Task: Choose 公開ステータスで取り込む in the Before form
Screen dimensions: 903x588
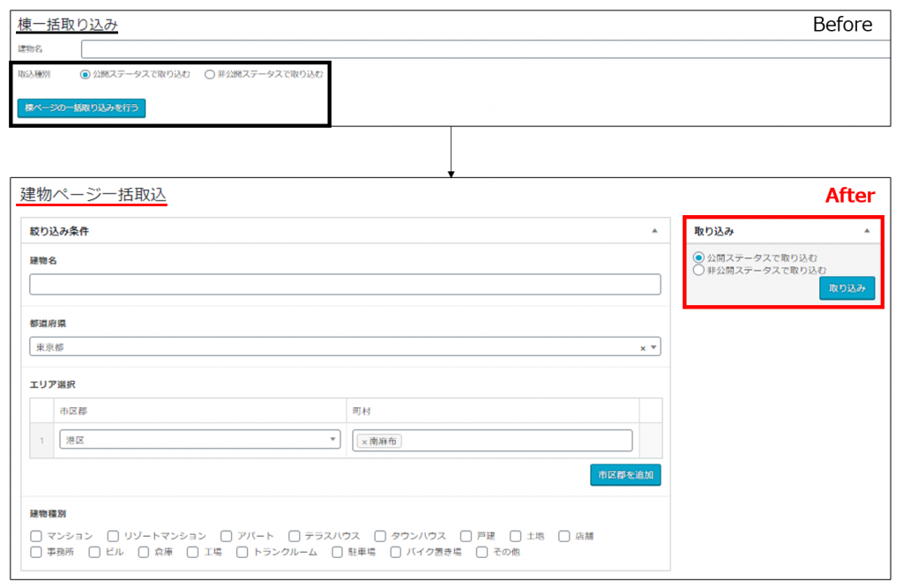Action: pyautogui.click(x=85, y=75)
